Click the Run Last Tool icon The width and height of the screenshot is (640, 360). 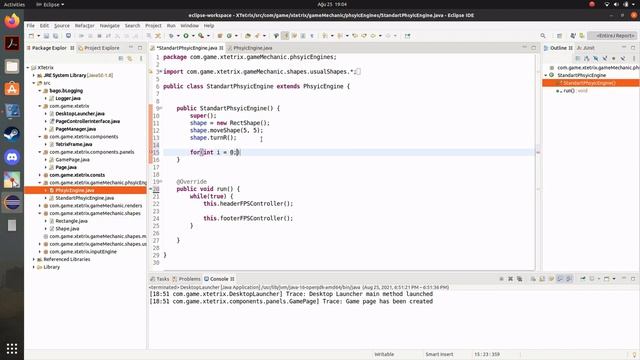coord(201,36)
